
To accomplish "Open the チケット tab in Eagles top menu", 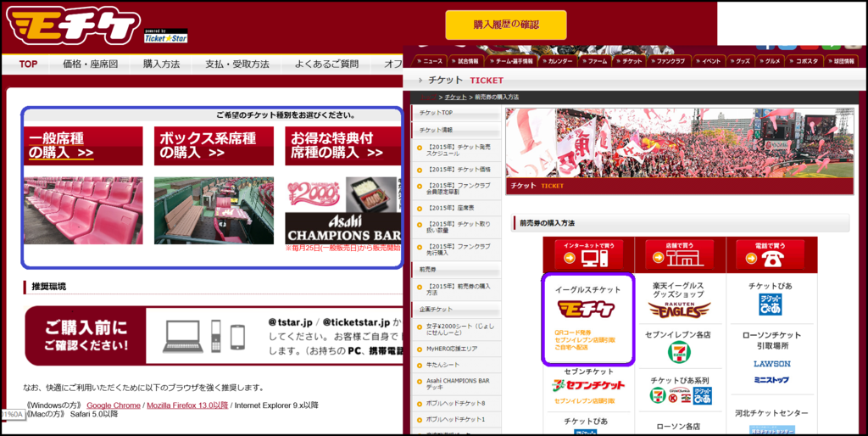I will [x=628, y=61].
